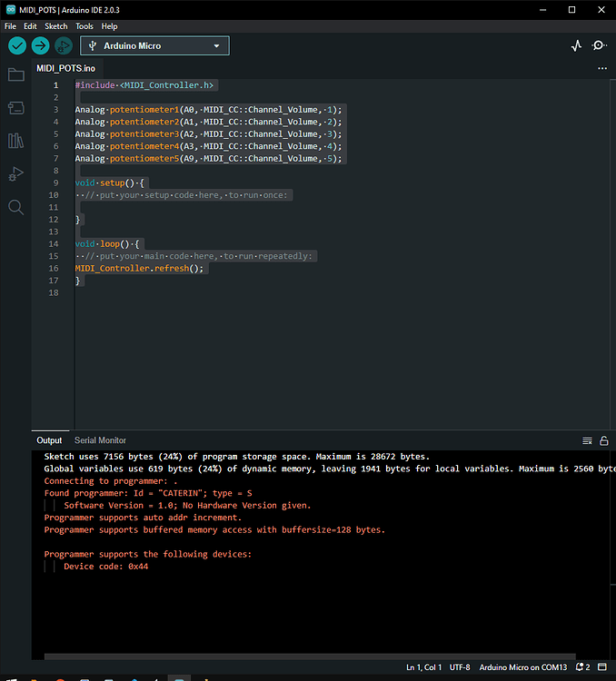Open the Serial Plotter
The height and width of the screenshot is (681, 616).
(576, 45)
